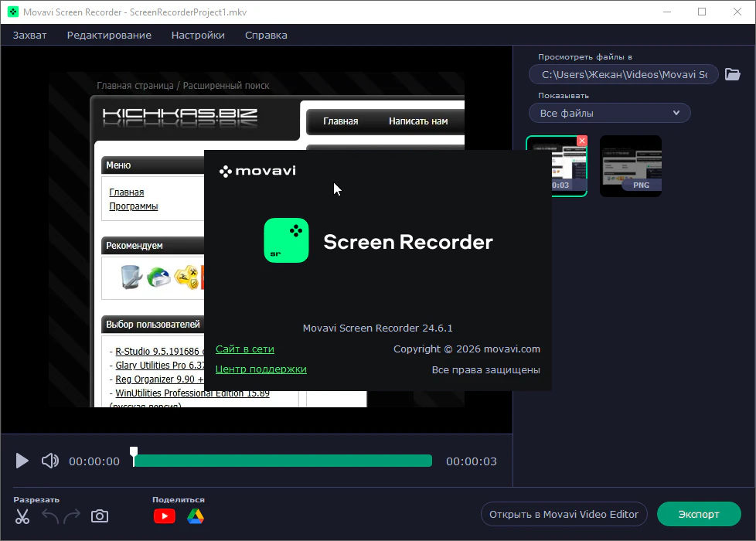Play the recorded video
756x541 pixels.
[22, 461]
